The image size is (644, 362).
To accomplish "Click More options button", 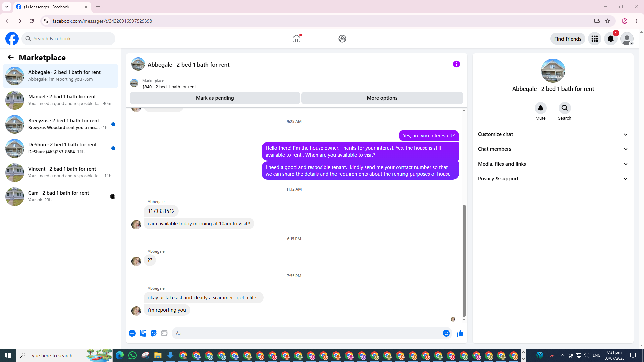I will [x=382, y=98].
